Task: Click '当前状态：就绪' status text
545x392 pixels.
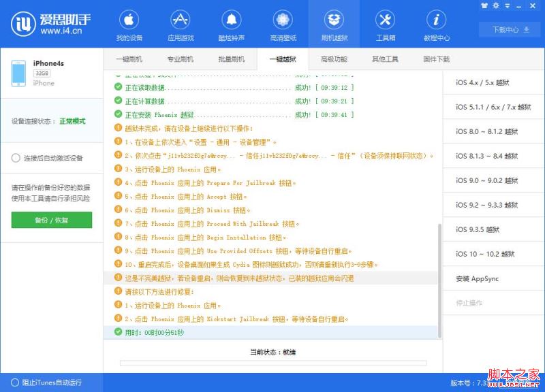Action: 273,352
